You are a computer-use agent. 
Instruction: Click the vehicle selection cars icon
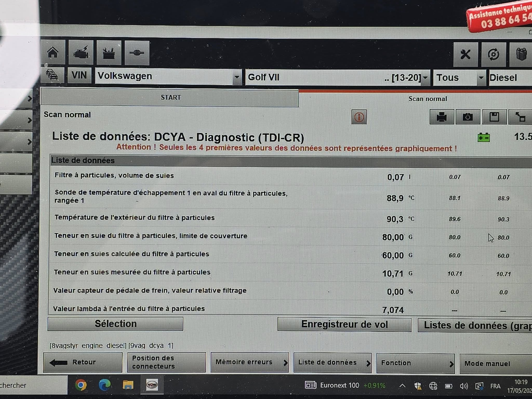[x=52, y=75]
